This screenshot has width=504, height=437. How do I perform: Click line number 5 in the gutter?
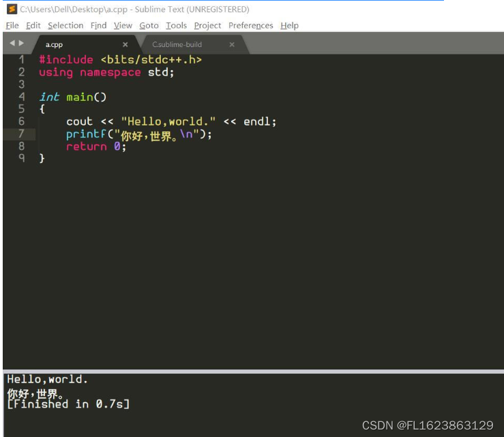22,108
